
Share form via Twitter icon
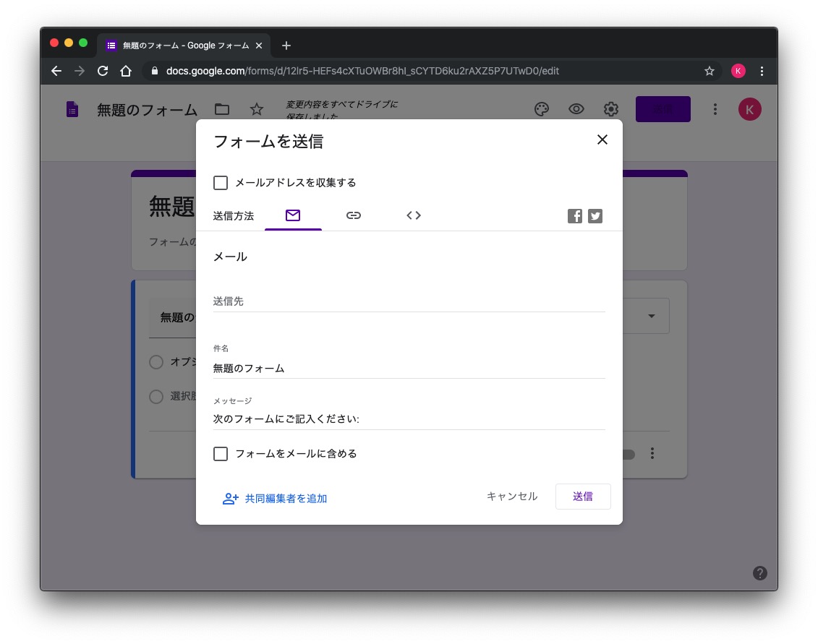point(595,216)
